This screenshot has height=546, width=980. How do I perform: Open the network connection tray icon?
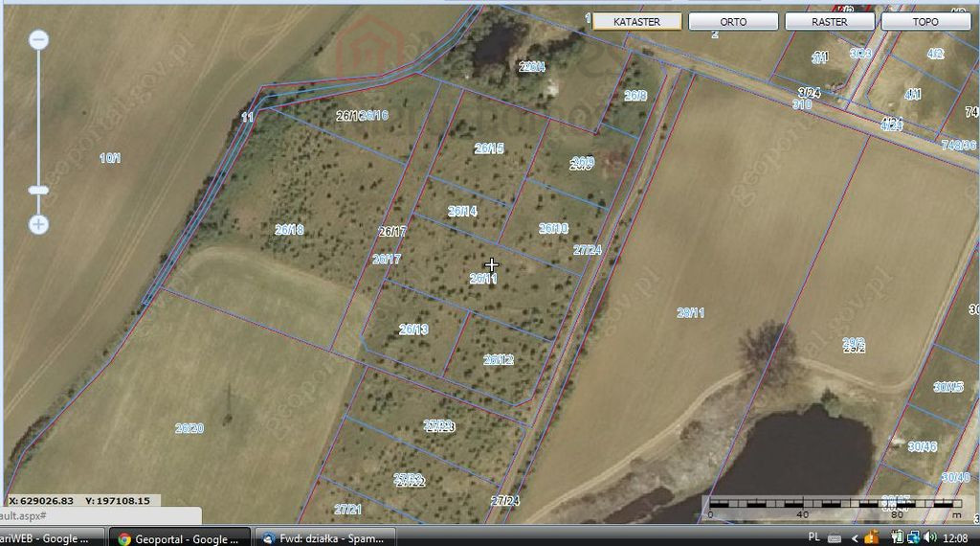pyautogui.click(x=914, y=536)
